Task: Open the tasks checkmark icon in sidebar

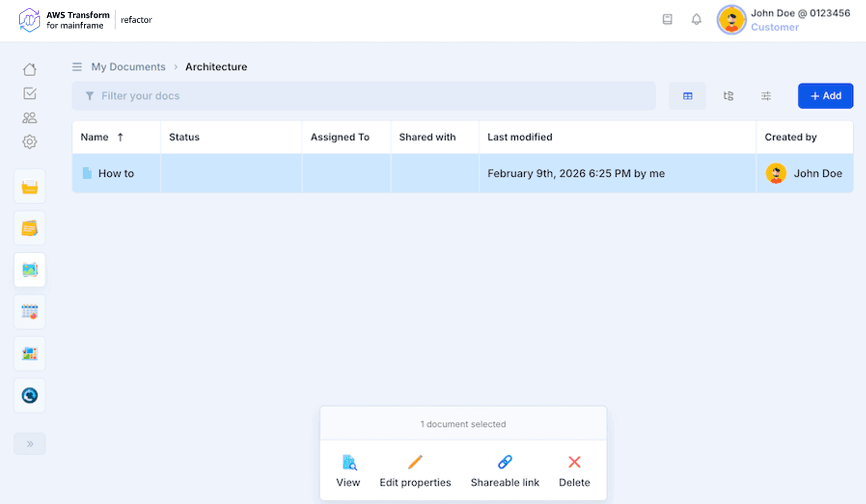Action: (30, 94)
